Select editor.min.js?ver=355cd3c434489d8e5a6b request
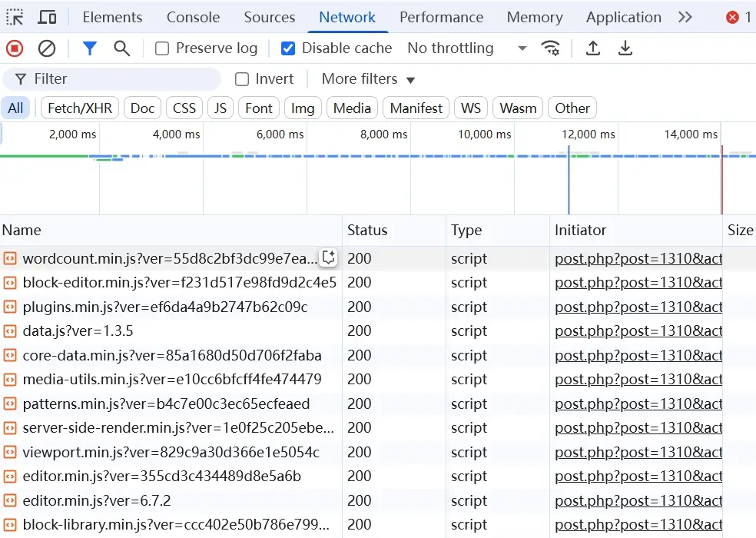This screenshot has height=538, width=756. click(162, 477)
